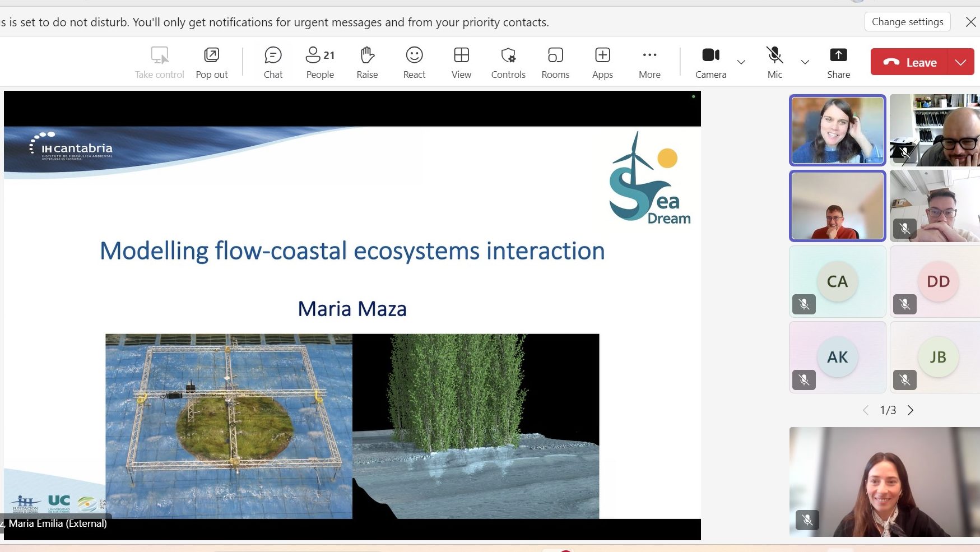Pop out the shared content
This screenshot has height=552, width=980.
pyautogui.click(x=211, y=62)
